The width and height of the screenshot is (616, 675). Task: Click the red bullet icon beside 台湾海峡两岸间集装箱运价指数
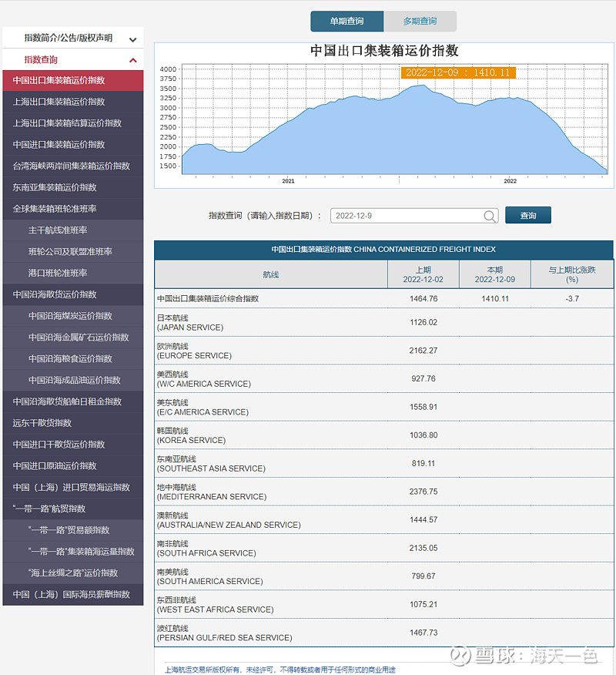coord(11,166)
